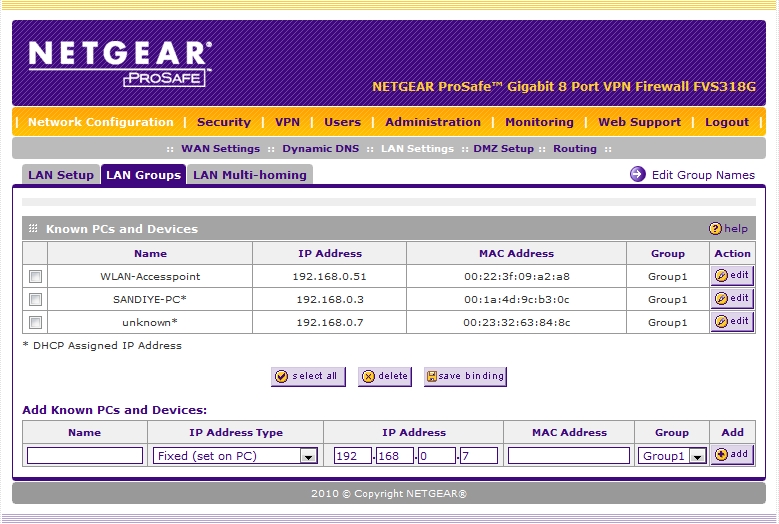The width and height of the screenshot is (779, 524).
Task: Click the new device MAC Address input field
Action: pos(569,455)
